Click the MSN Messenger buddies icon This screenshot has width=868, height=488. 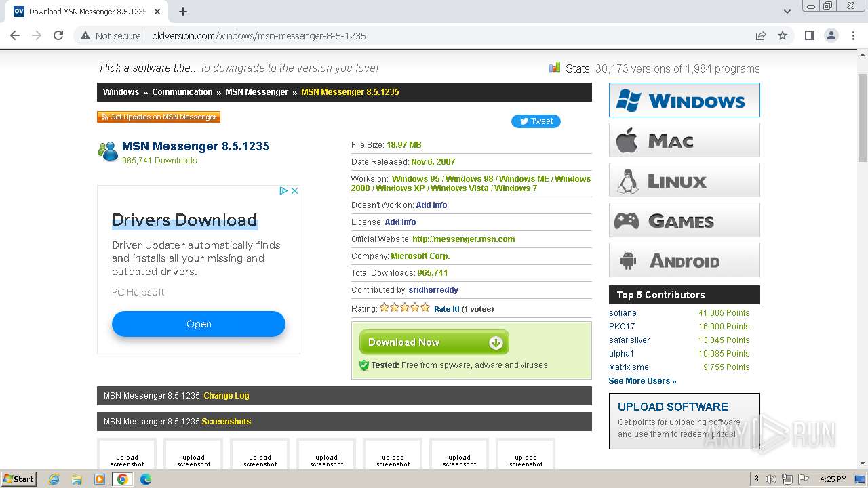click(108, 151)
